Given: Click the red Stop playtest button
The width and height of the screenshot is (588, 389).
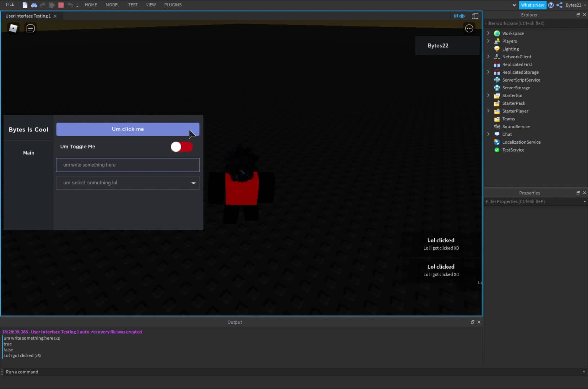Looking at the screenshot, I should tap(61, 5).
